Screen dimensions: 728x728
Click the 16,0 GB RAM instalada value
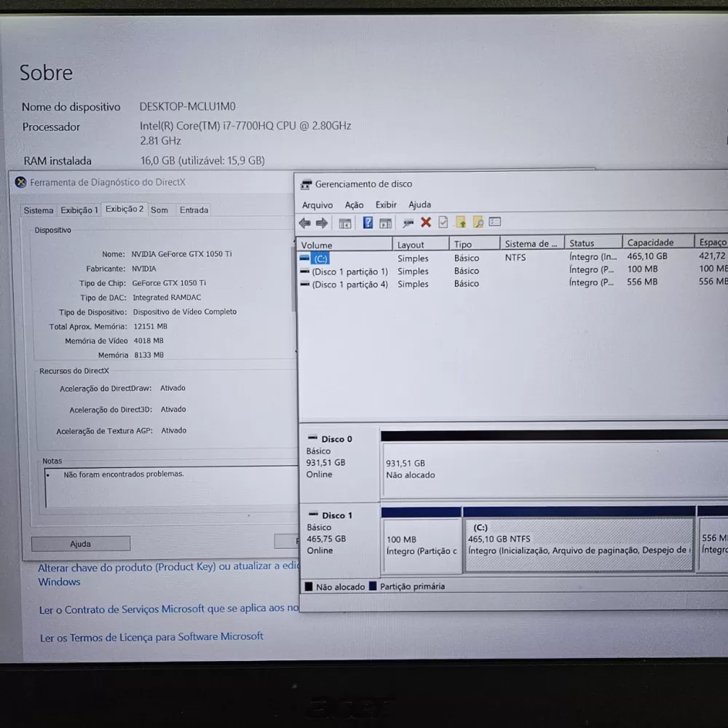point(202,160)
